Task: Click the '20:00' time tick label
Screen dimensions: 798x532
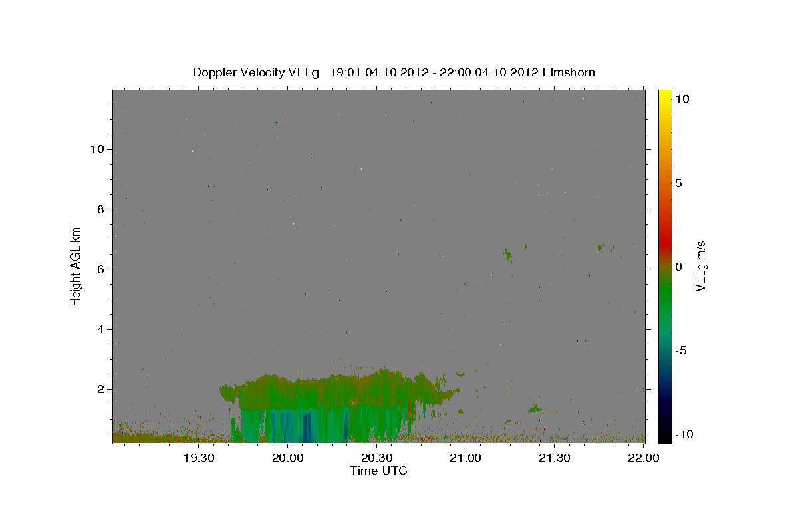Action: pyautogui.click(x=288, y=458)
